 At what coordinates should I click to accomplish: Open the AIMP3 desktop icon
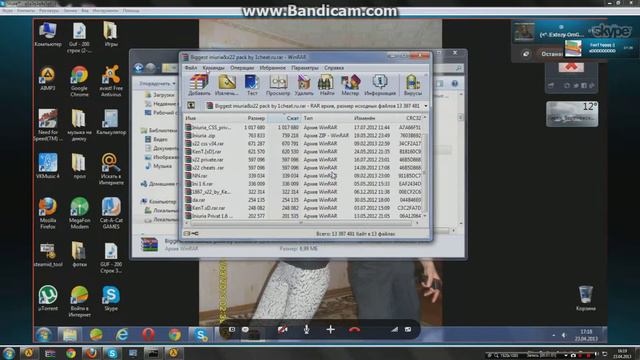click(48, 79)
